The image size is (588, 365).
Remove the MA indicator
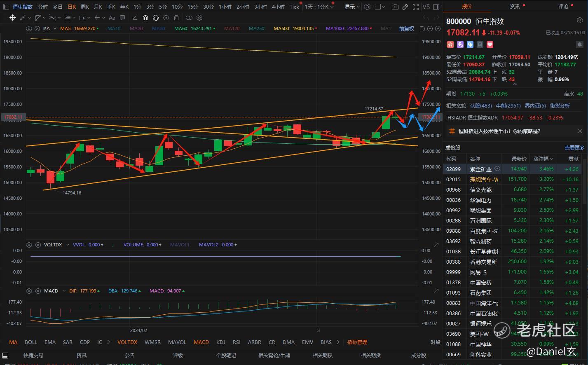(x=37, y=28)
